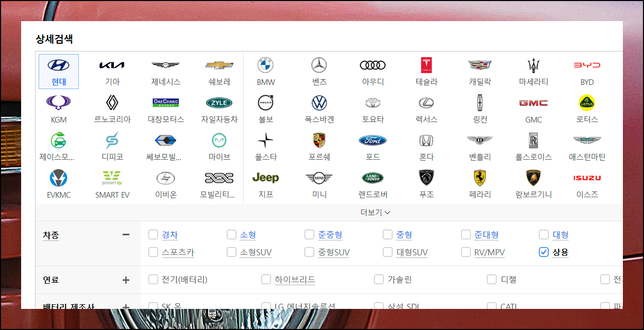Screen dimensions: 644x330
Task: Pick the Cadillac (캐딜락) crest logo
Action: coord(480,65)
